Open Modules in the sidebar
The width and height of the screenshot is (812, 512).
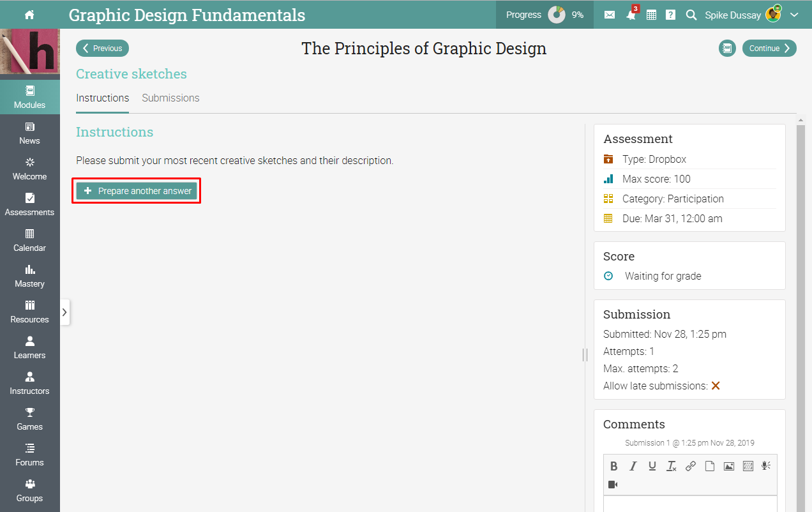30,97
